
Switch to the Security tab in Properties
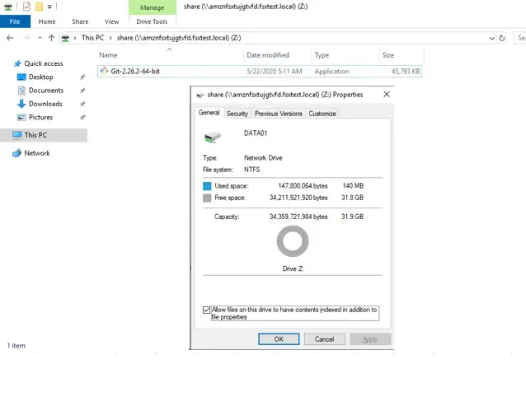[237, 114]
